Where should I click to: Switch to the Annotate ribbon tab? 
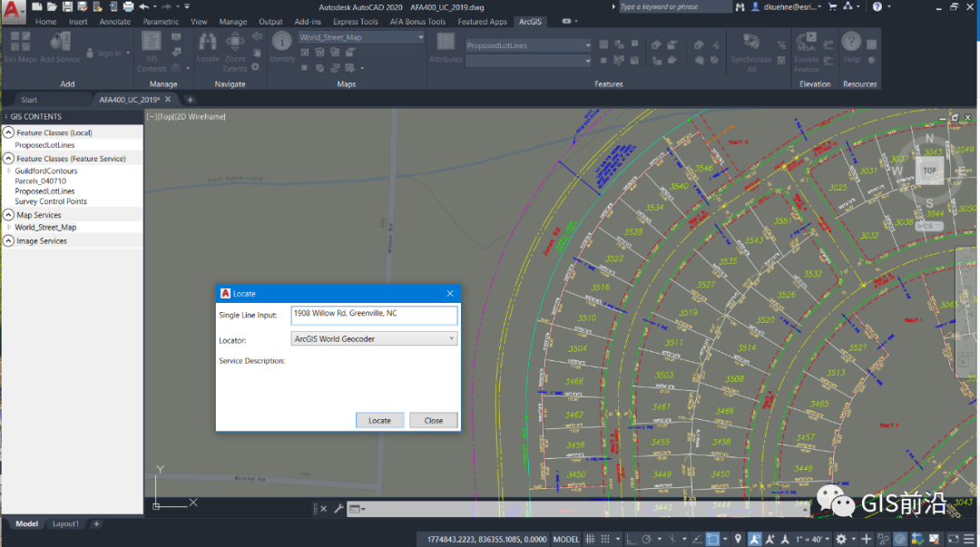114,22
